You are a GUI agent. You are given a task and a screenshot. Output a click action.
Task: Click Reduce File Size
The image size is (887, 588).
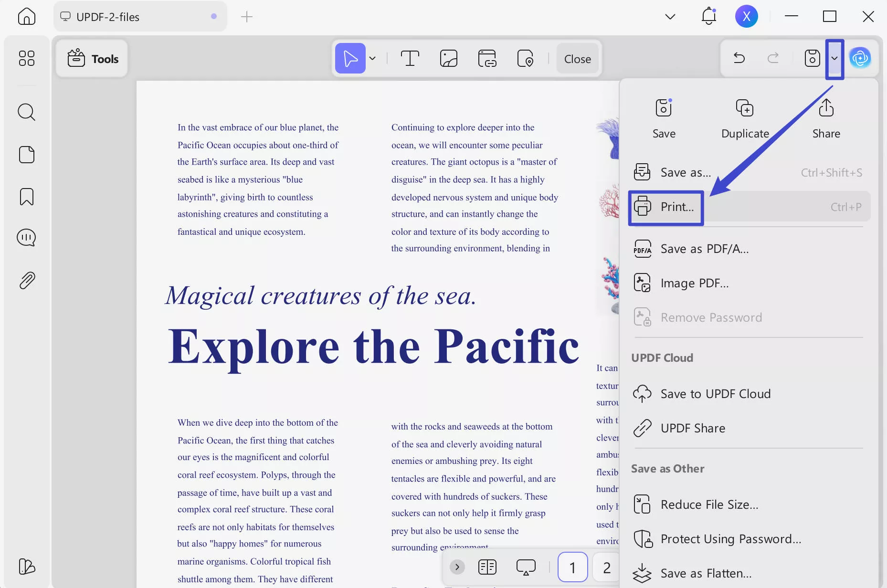709,504
